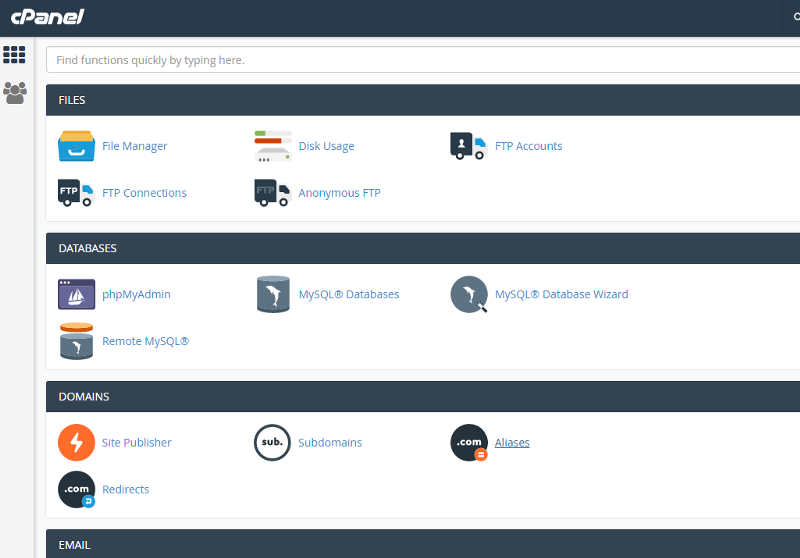This screenshot has height=558, width=800.
Task: Open the FTP Connections link
Action: coord(144,193)
